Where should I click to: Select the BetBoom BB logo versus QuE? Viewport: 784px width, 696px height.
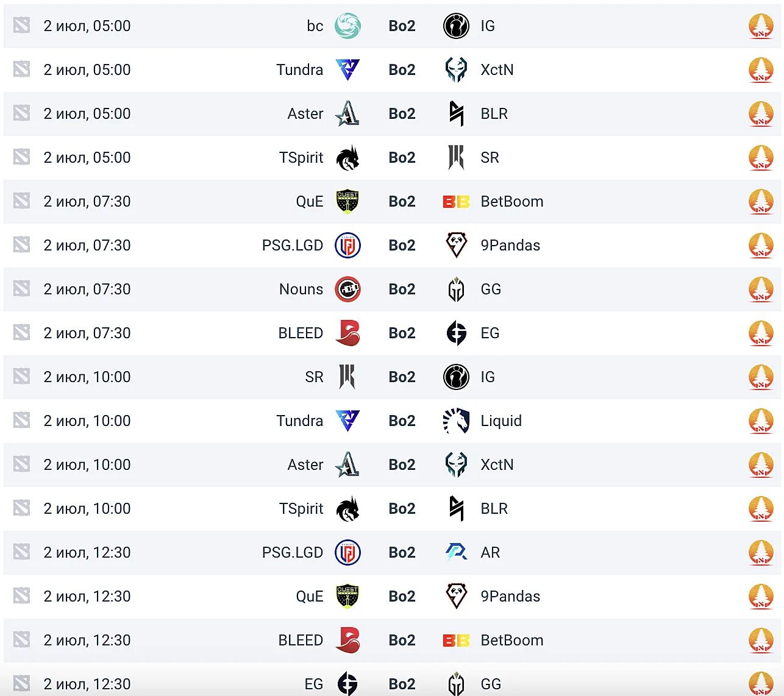(x=456, y=202)
